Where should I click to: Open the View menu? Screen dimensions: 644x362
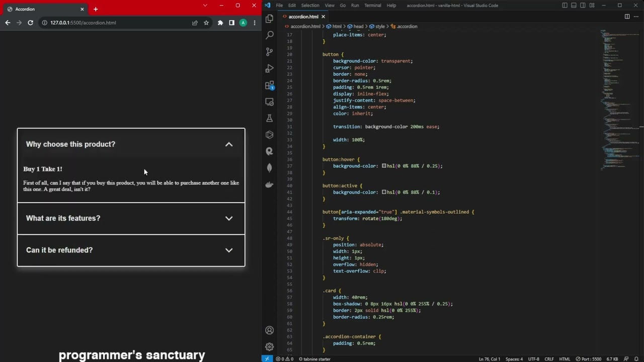pos(330,6)
